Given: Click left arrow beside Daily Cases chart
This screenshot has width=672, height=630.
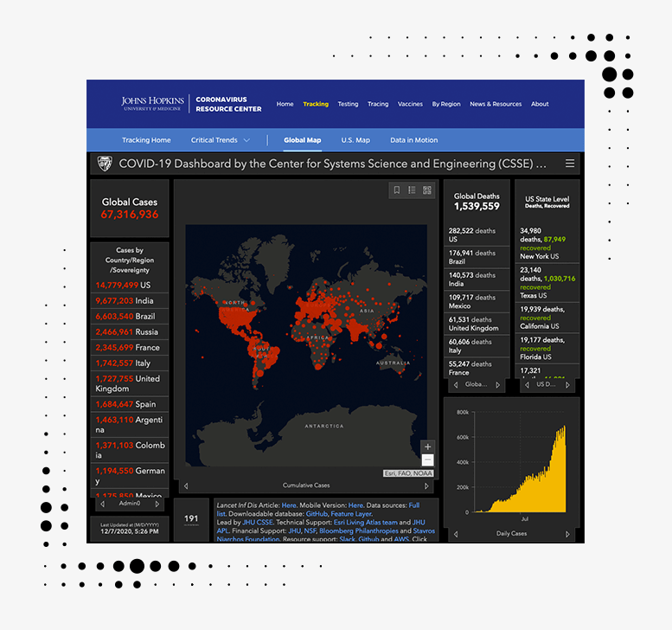Looking at the screenshot, I should tap(457, 534).
